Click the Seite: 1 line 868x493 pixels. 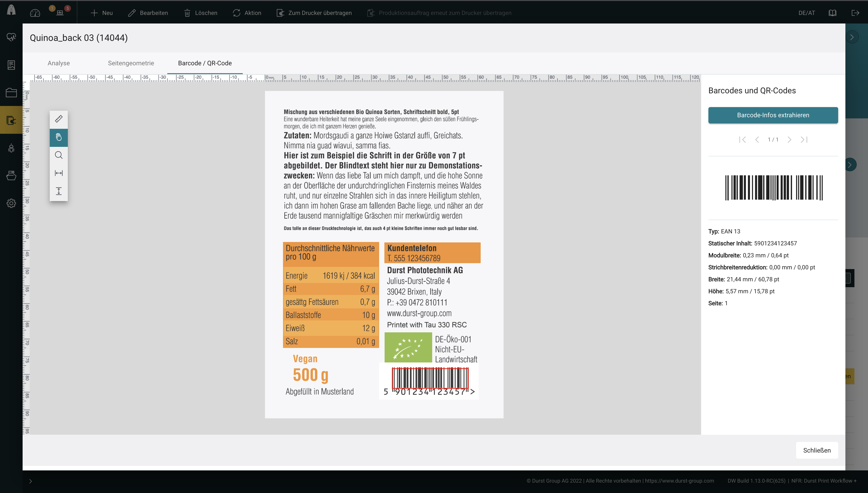(x=718, y=303)
